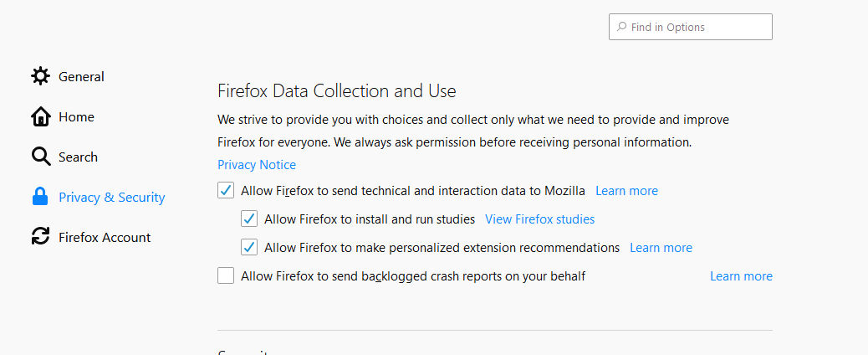This screenshot has width=868, height=355.
Task: Open Privacy & Security category label
Action: coord(112,198)
